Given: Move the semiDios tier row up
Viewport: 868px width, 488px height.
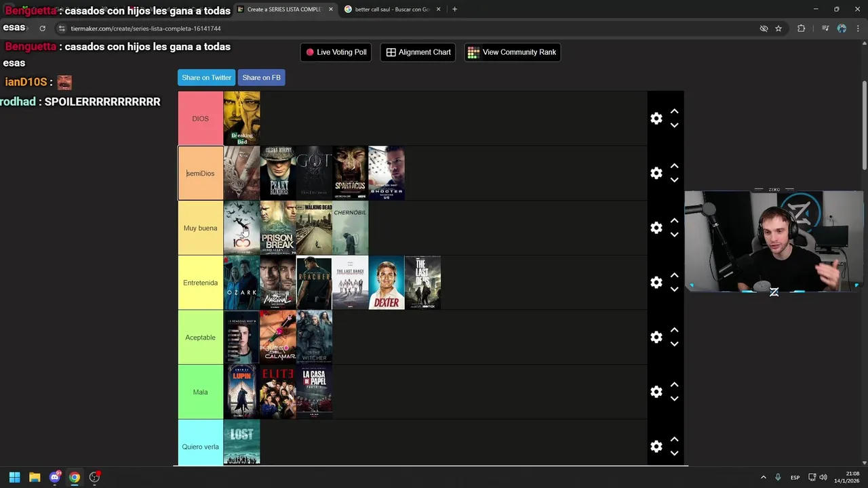Looking at the screenshot, I should pyautogui.click(x=674, y=166).
